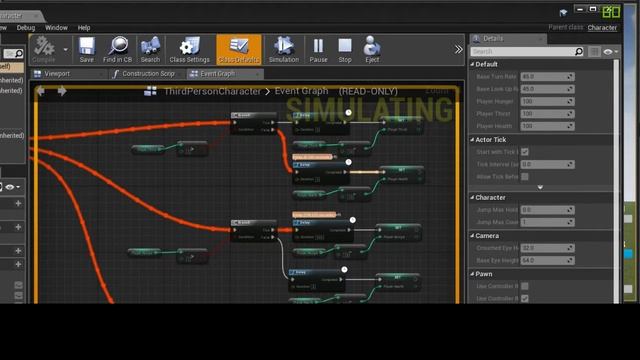Image resolution: width=640 pixels, height=360 pixels.
Task: Click the Details panel vertical scrollbar
Action: (616, 182)
